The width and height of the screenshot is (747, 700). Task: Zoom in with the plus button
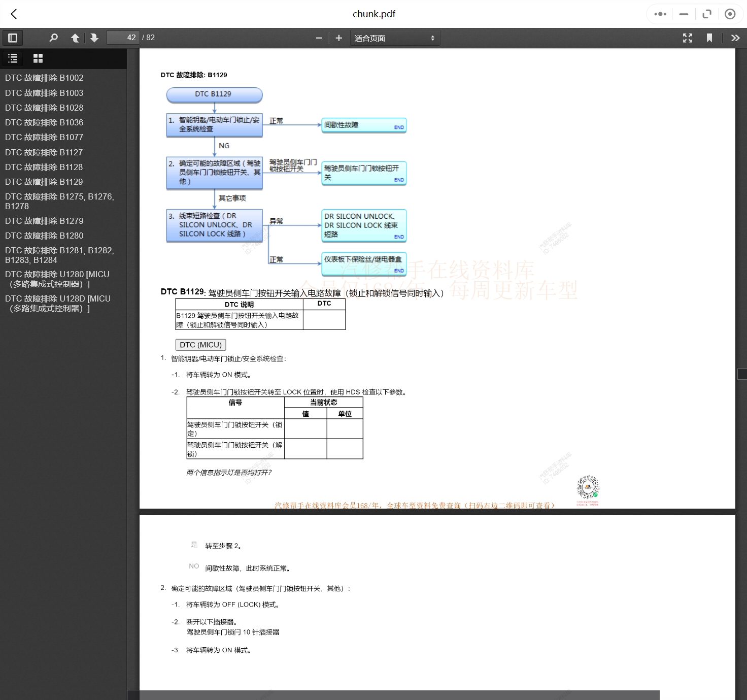339,38
